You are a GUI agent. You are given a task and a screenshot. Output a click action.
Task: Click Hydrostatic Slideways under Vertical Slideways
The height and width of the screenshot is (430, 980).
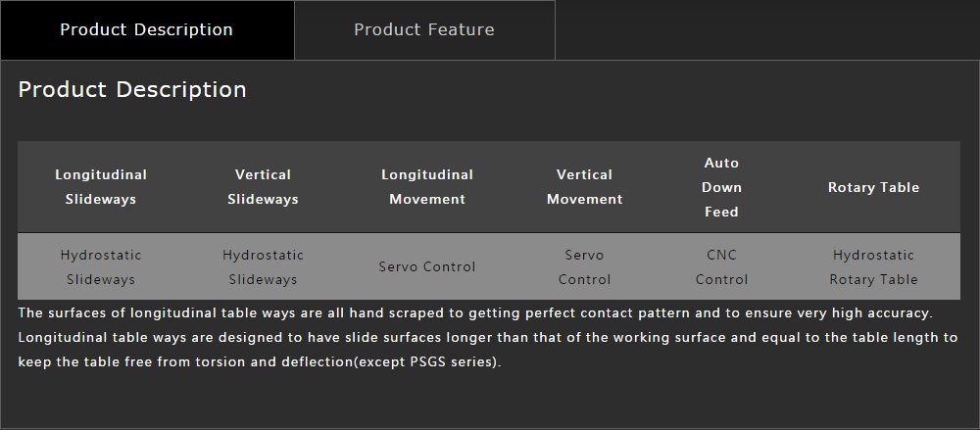[x=263, y=266]
